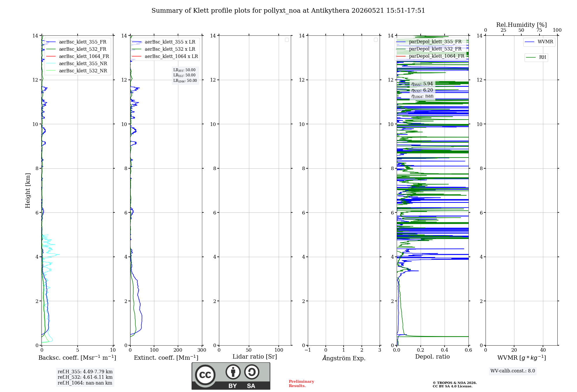Screen dimensions: 577x392
Task: Click the 300 tick on Extinct. coeff. axis
Action: pos(202,350)
